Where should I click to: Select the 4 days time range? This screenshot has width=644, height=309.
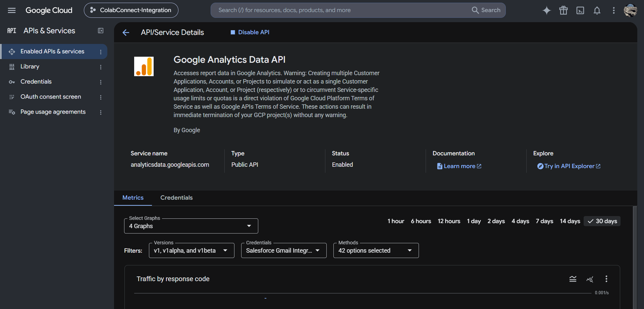coord(520,221)
